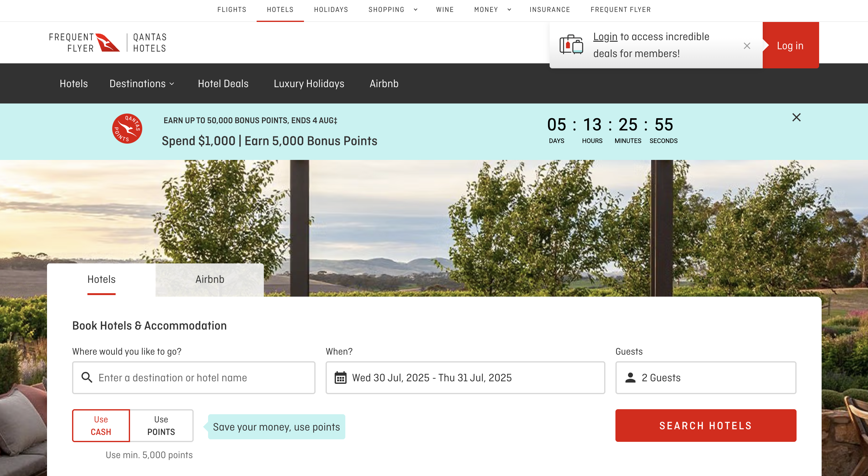868x476 pixels.
Task: Expand the Shopping menu chevron
Action: coord(416,10)
